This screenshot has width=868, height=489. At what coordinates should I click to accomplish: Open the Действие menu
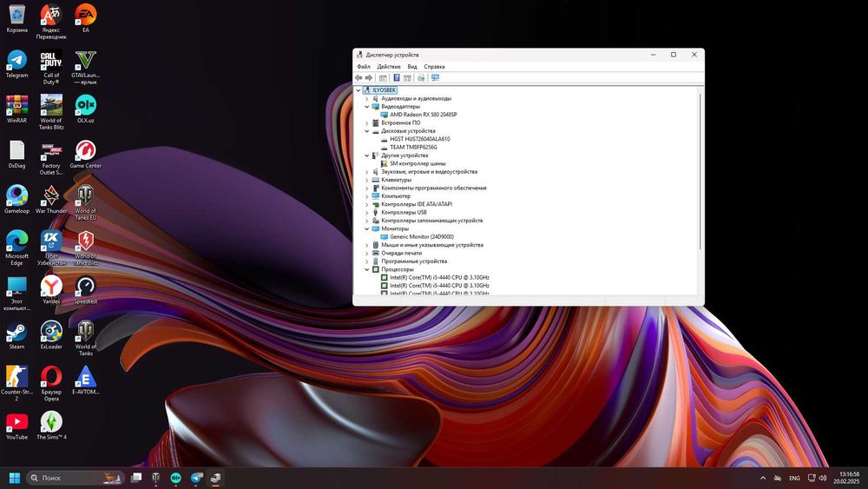pos(389,66)
